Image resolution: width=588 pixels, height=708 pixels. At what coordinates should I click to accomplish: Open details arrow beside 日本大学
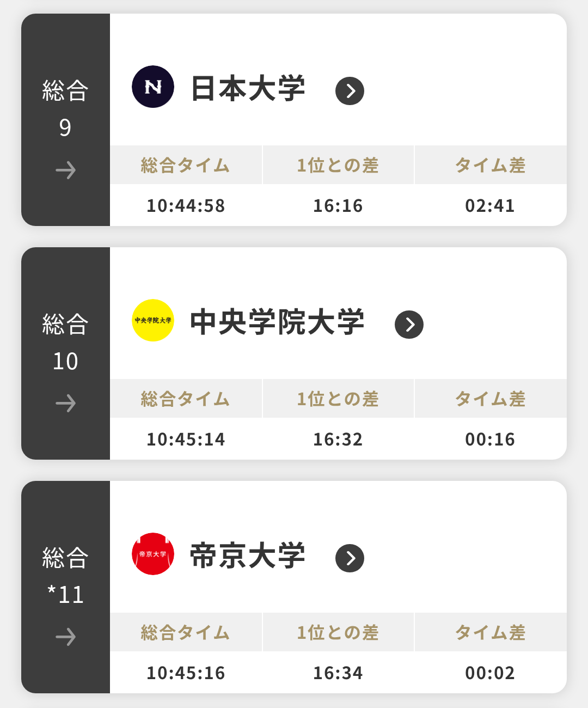pyautogui.click(x=350, y=91)
